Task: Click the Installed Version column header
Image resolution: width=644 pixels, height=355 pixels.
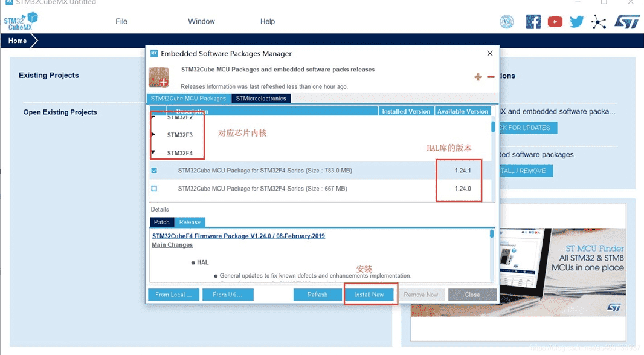Action: [406, 111]
